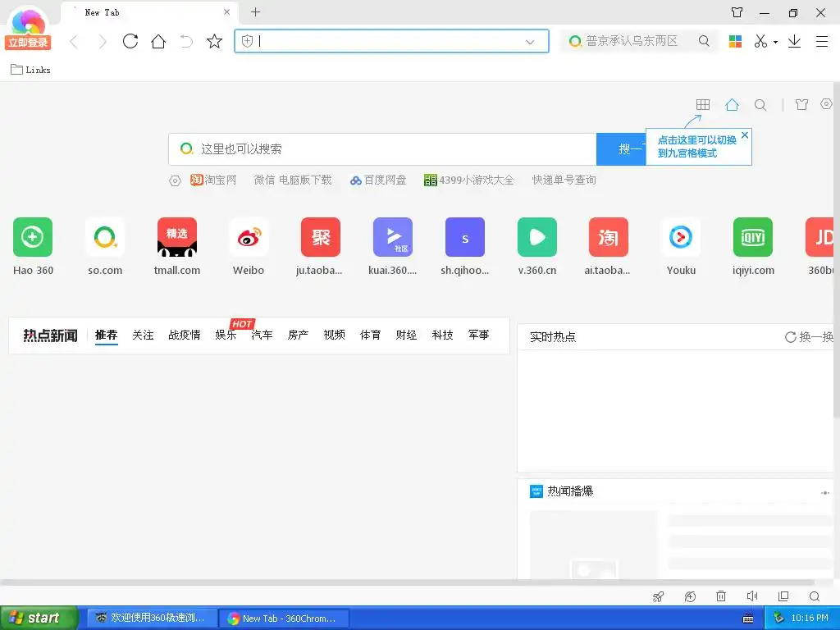Click the rocket accelerator icon in status bar
Image resolution: width=840 pixels, height=630 pixels.
(x=659, y=596)
